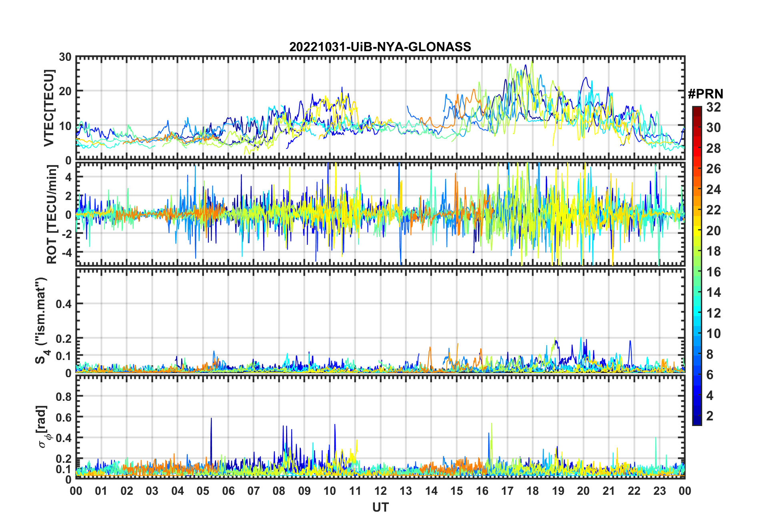Click the PRN colorbar tick "8"
This screenshot has height=532, width=761.
pyautogui.click(x=710, y=354)
